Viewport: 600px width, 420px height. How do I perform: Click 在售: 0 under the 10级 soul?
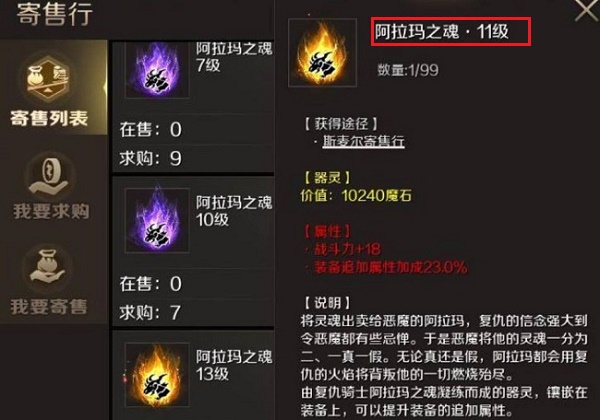coord(150,284)
